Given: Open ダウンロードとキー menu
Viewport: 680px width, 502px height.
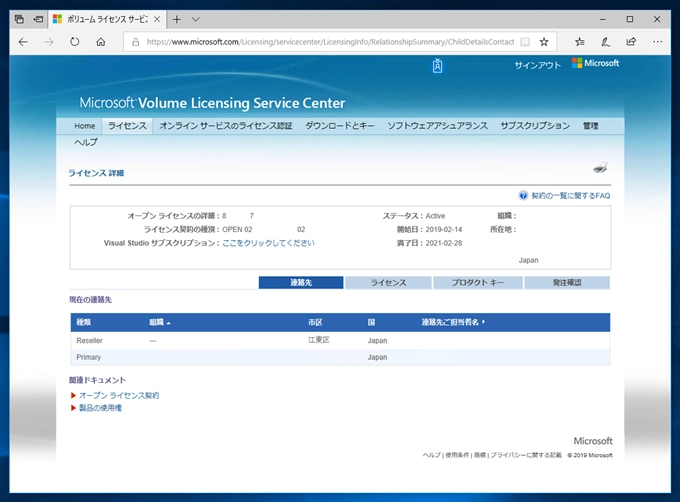Looking at the screenshot, I should click(x=340, y=126).
